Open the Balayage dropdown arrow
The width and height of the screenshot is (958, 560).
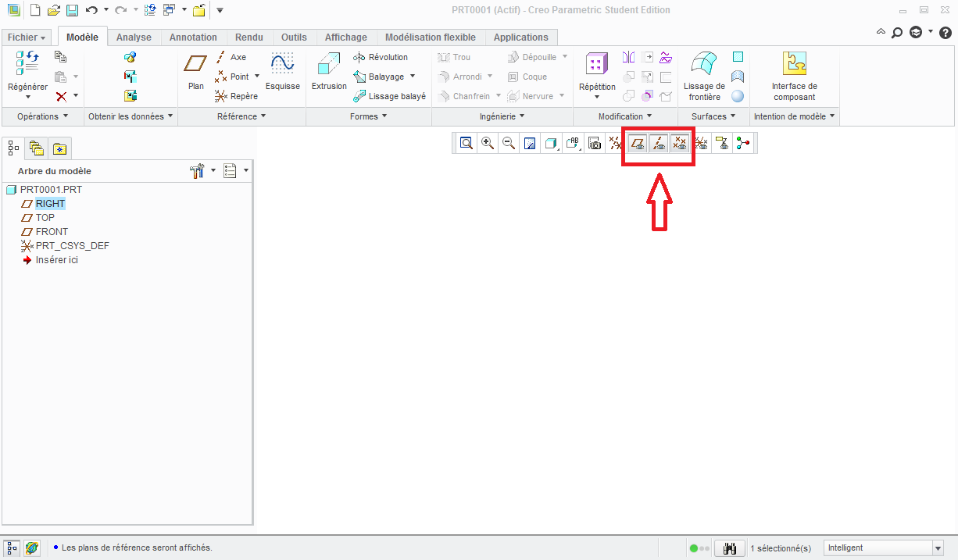click(x=413, y=77)
